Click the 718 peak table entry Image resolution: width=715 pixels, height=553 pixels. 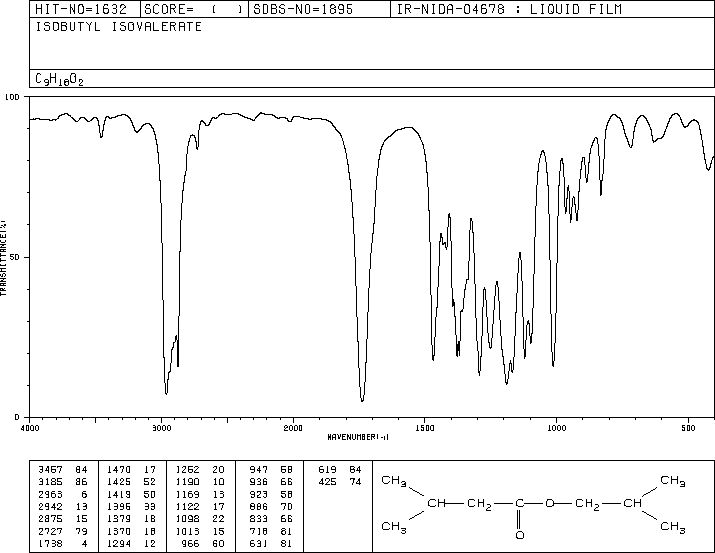coord(271,531)
